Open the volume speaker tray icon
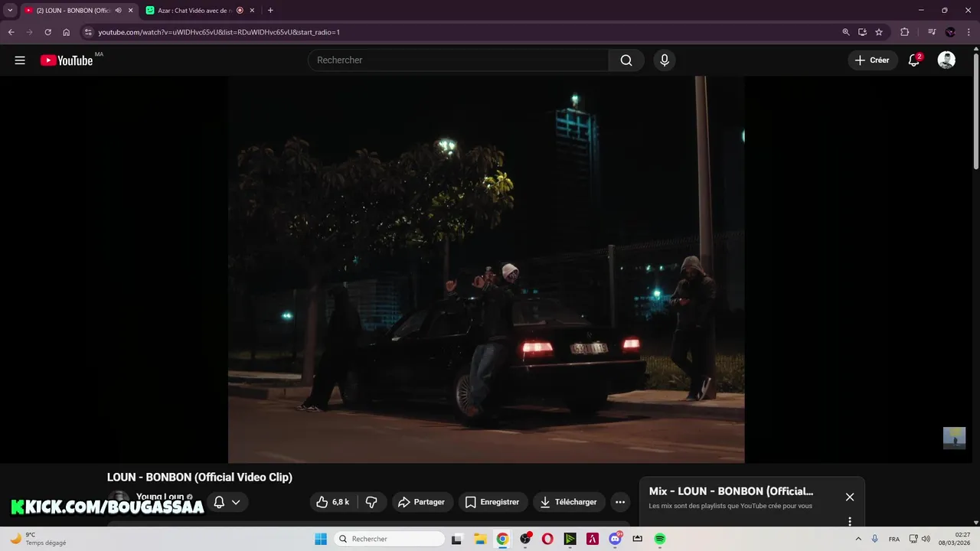This screenshot has width=980, height=551. 926,539
